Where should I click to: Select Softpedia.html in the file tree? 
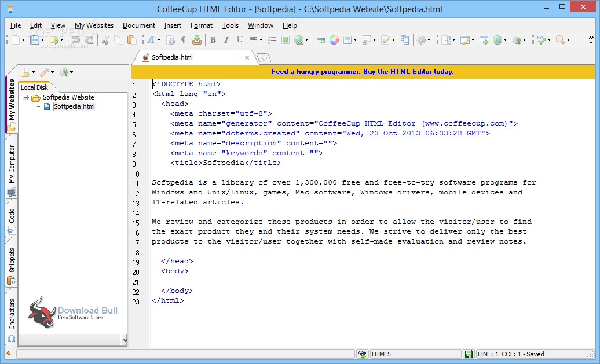tap(74, 106)
